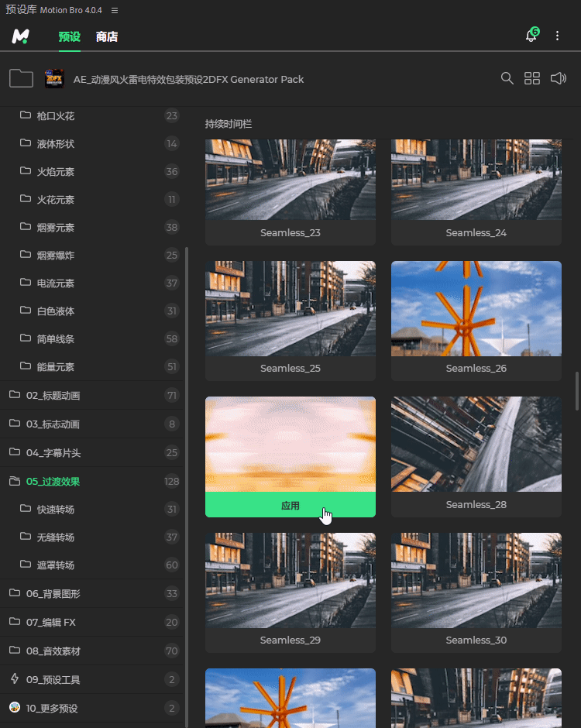Click the green 应用 apply button

coord(290,505)
